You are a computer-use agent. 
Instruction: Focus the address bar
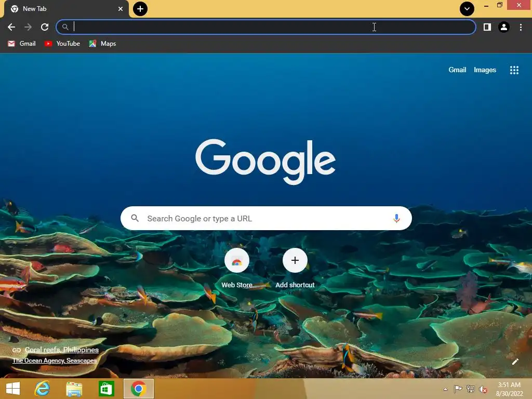[x=266, y=27]
